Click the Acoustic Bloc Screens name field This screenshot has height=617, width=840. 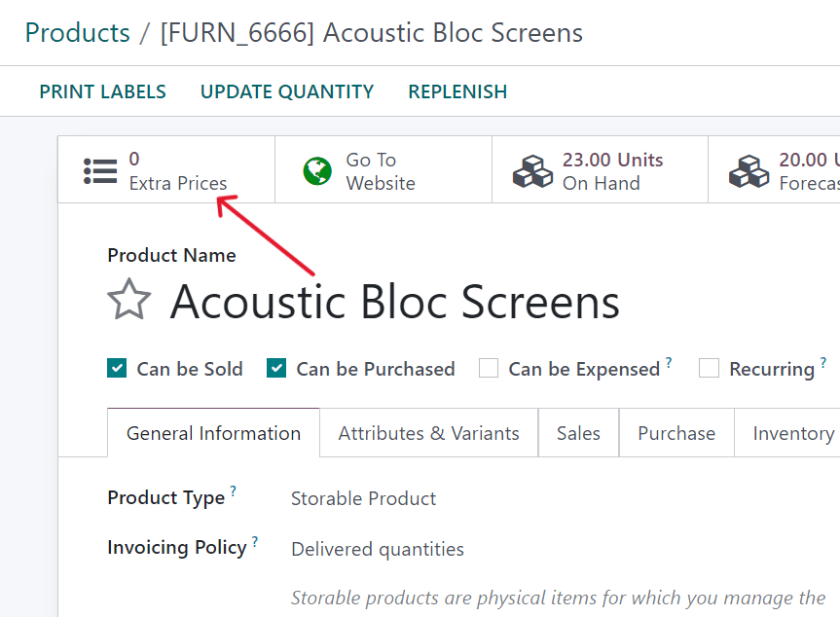(x=394, y=303)
